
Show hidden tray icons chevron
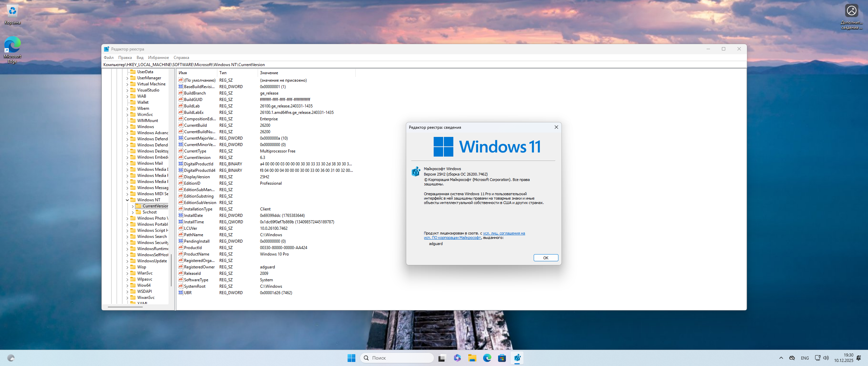coord(781,358)
